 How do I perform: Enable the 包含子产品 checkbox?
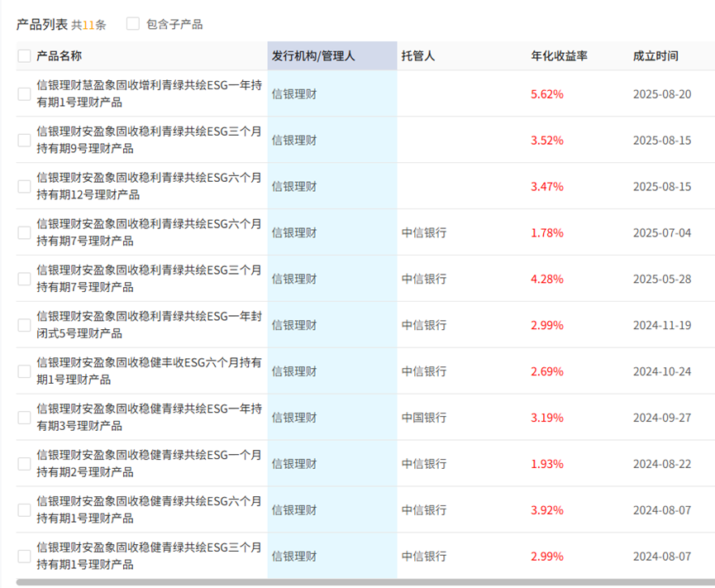pos(132,24)
